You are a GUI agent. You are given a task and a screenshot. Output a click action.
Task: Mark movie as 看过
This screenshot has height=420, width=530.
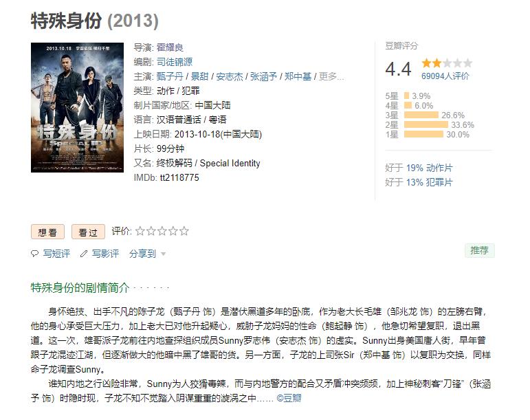[88, 232]
